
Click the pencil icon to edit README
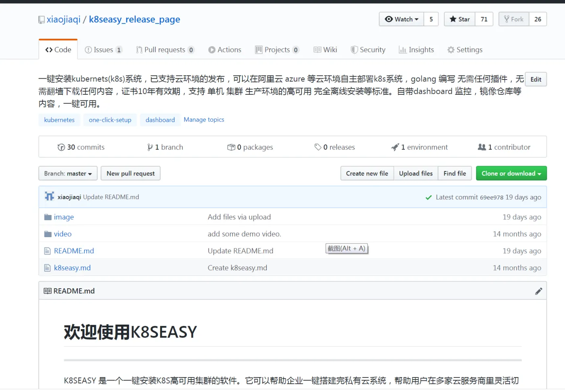point(539,291)
